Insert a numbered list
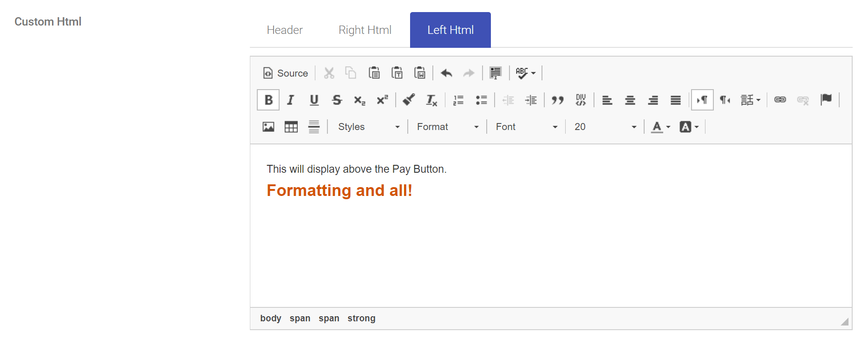868x345 pixels. click(458, 100)
